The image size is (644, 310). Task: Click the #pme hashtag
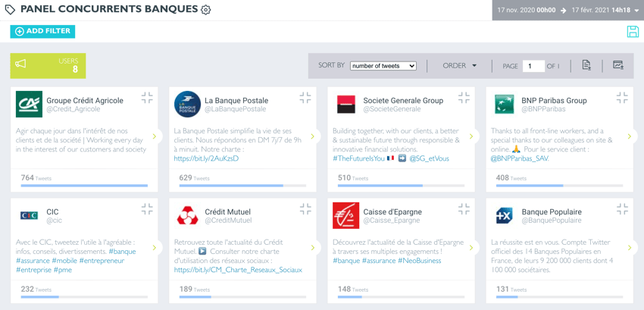63,270
